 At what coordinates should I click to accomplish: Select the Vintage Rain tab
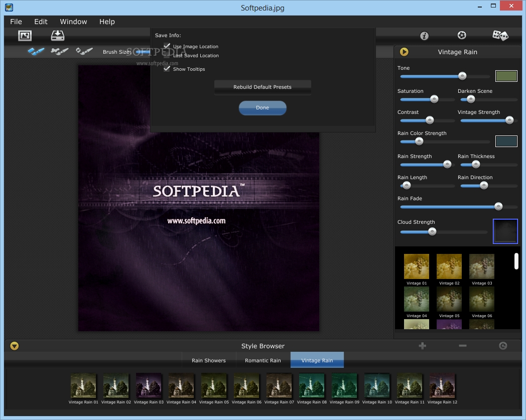(x=317, y=360)
